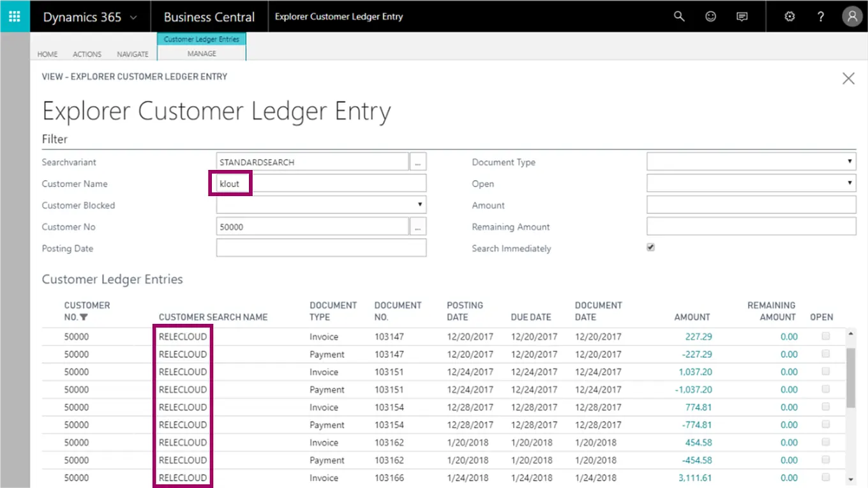This screenshot has width=868, height=488.
Task: Toggle the Search Immediately checkbox
Action: click(650, 247)
